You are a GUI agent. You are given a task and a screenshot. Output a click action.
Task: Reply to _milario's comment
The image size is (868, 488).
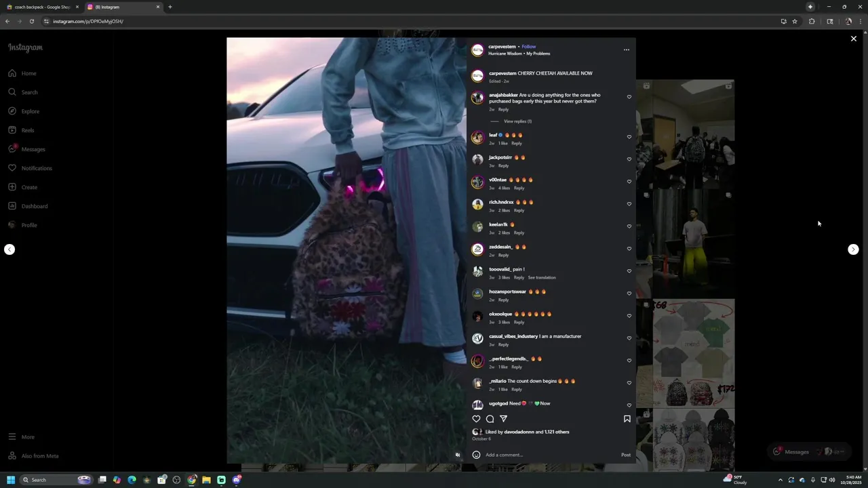517,389
